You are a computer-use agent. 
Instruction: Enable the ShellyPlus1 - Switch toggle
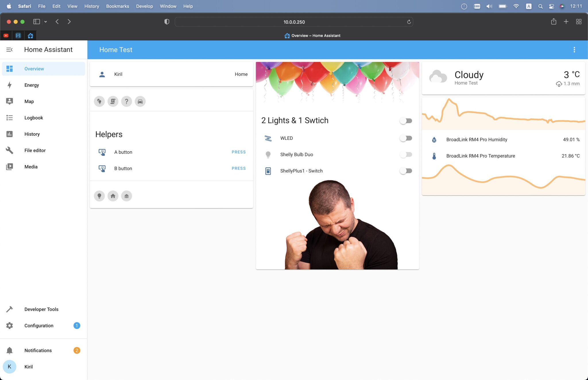coord(406,170)
